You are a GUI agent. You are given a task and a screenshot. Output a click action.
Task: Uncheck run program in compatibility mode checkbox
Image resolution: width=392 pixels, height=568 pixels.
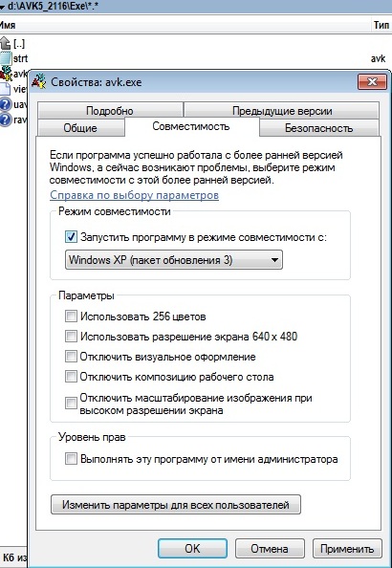pyautogui.click(x=71, y=237)
